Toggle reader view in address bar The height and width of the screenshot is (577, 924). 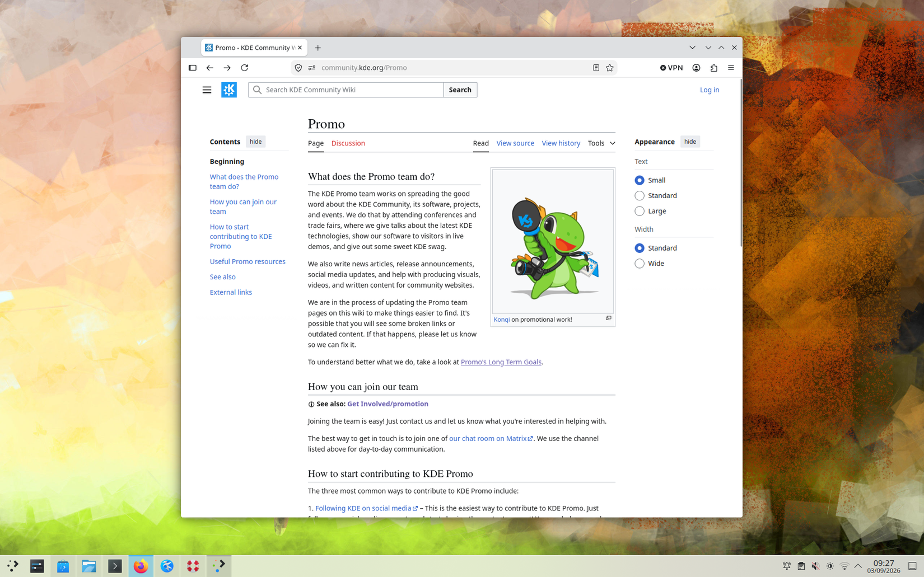[596, 68]
